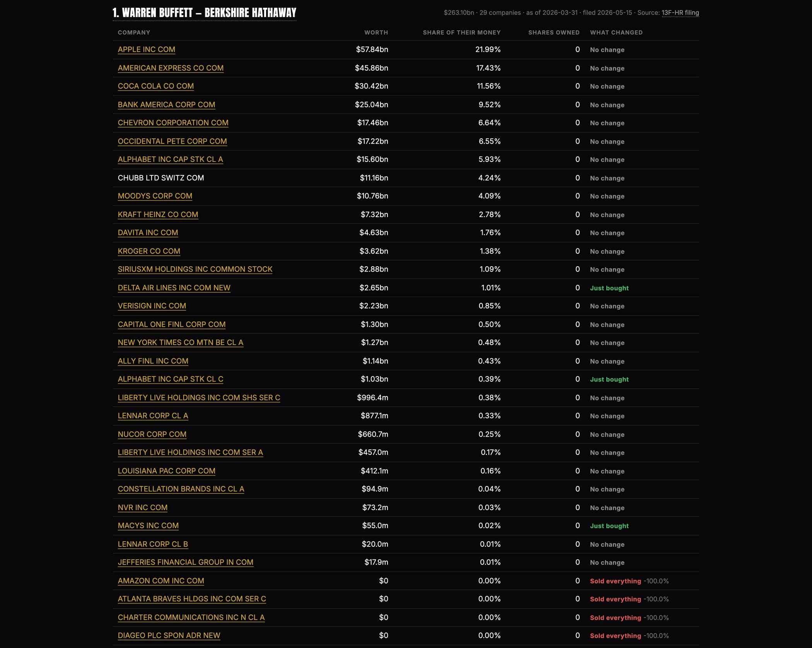Viewport: 812px width, 648px height.
Task: Click Apple's $57.84bn worth value
Action: point(372,49)
